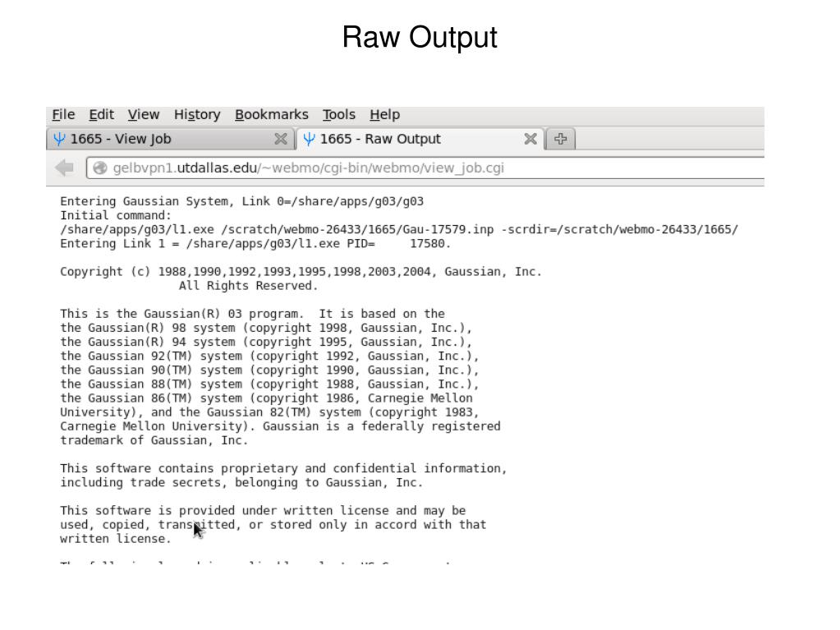Image resolution: width=840 pixels, height=630 pixels.
Task: Click the site identity globe icon
Action: pos(99,168)
